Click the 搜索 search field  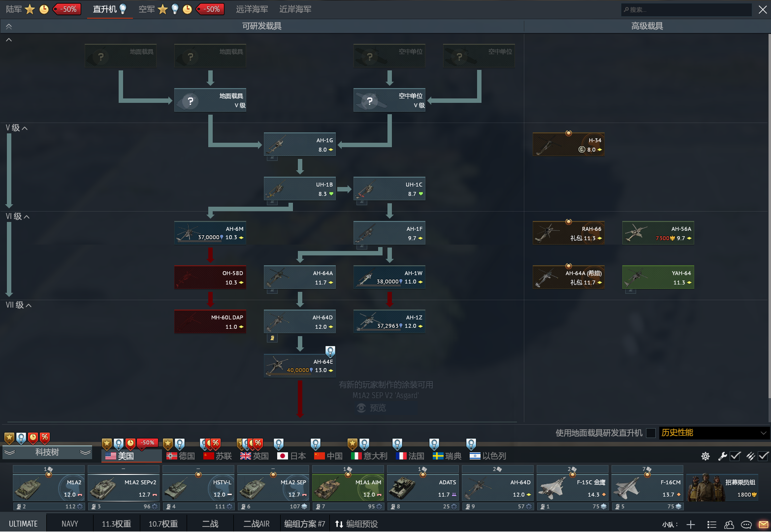point(686,9)
